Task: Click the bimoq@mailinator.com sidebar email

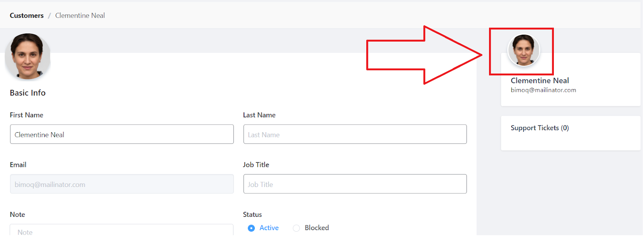Action: [x=543, y=90]
